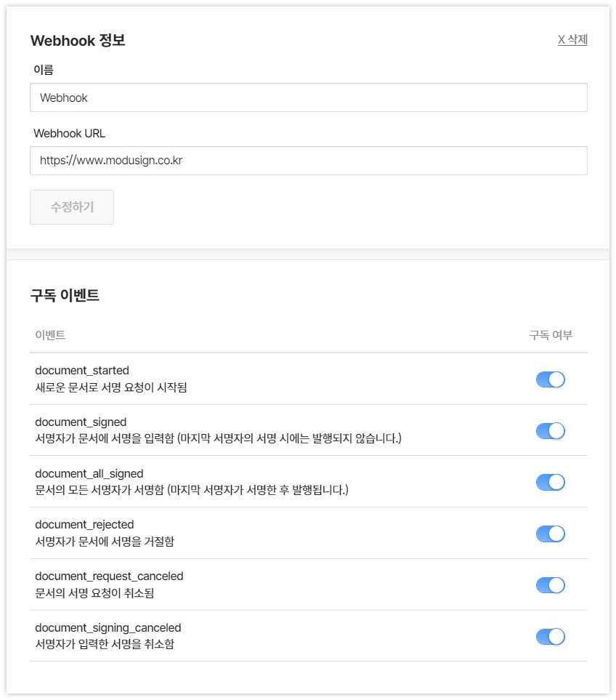616x700 pixels.
Task: Click the document_request_canceled event name
Action: coord(109,576)
